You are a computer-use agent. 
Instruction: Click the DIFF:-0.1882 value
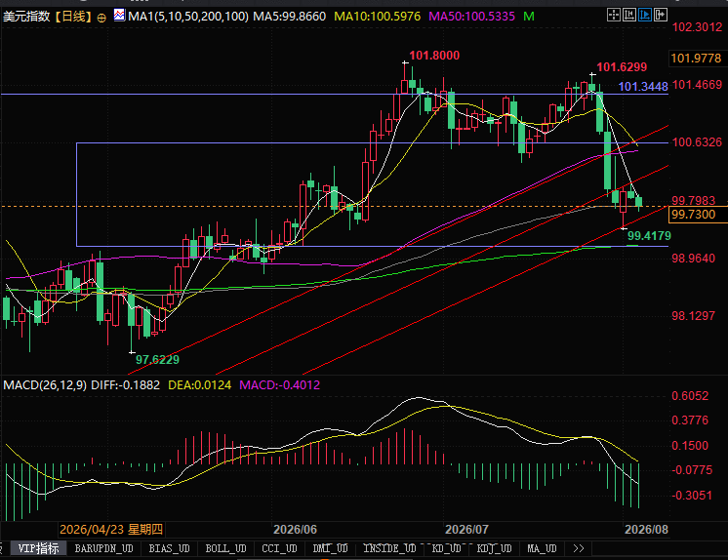125,385
